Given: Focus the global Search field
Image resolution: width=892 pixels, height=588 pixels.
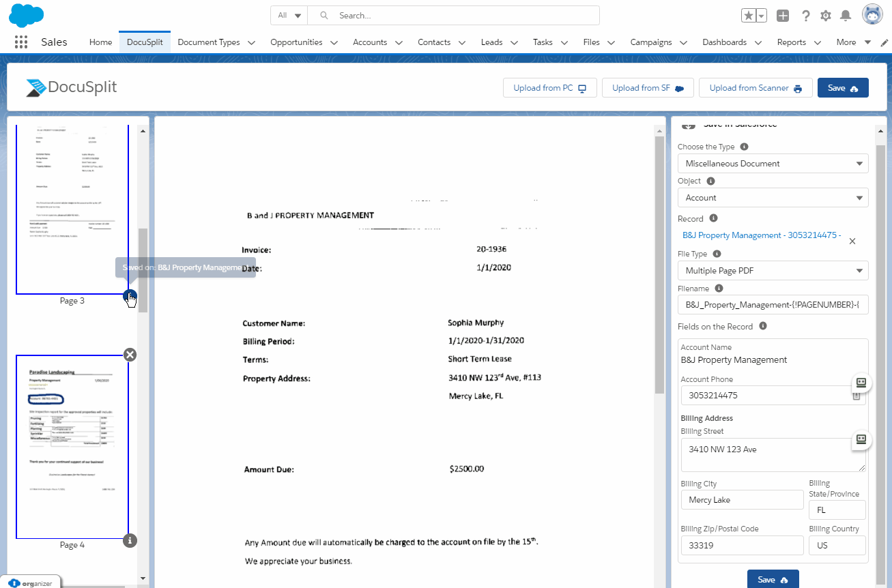Looking at the screenshot, I should pyautogui.click(x=453, y=16).
